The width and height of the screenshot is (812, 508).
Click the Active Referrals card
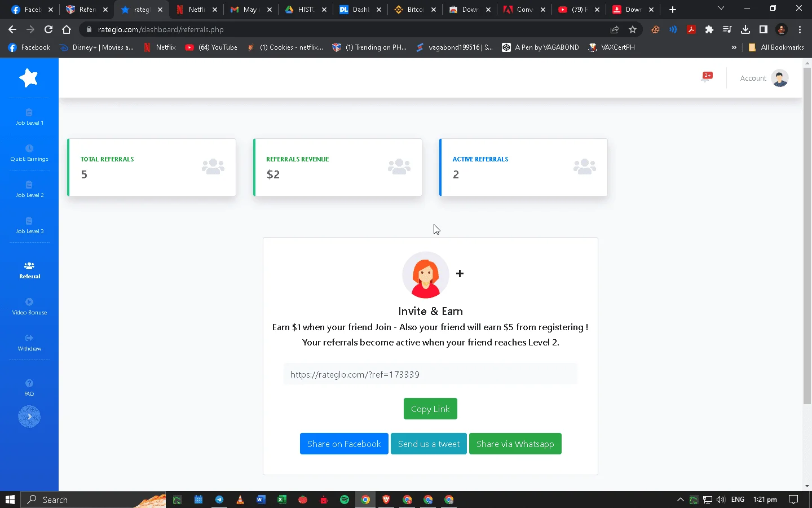point(523,167)
